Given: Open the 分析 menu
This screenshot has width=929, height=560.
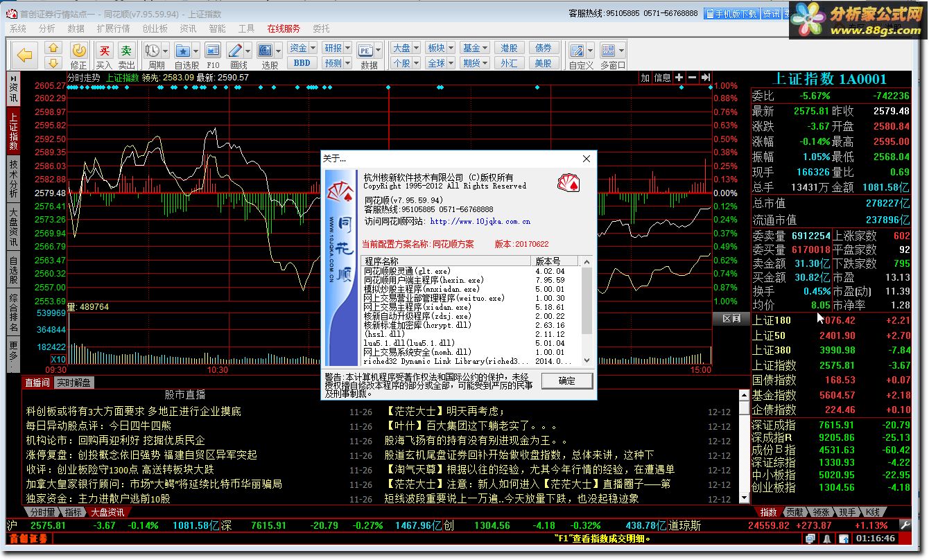Looking at the screenshot, I should (x=46, y=28).
